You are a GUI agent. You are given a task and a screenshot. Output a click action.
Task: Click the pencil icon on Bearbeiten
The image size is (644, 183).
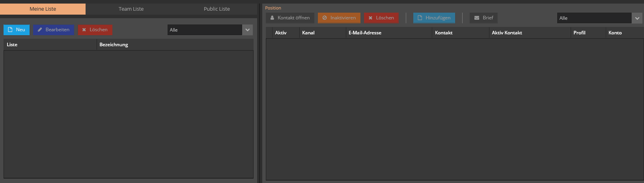click(40, 30)
